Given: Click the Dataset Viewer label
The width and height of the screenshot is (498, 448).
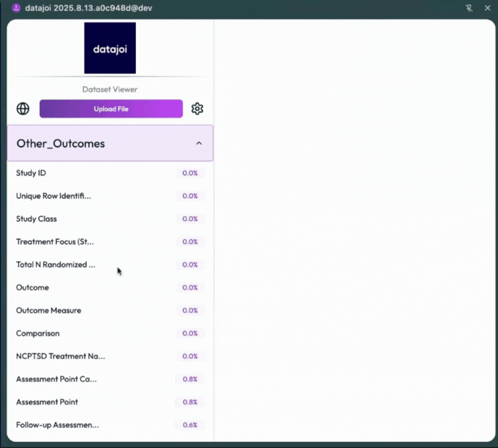Looking at the screenshot, I should [110, 89].
